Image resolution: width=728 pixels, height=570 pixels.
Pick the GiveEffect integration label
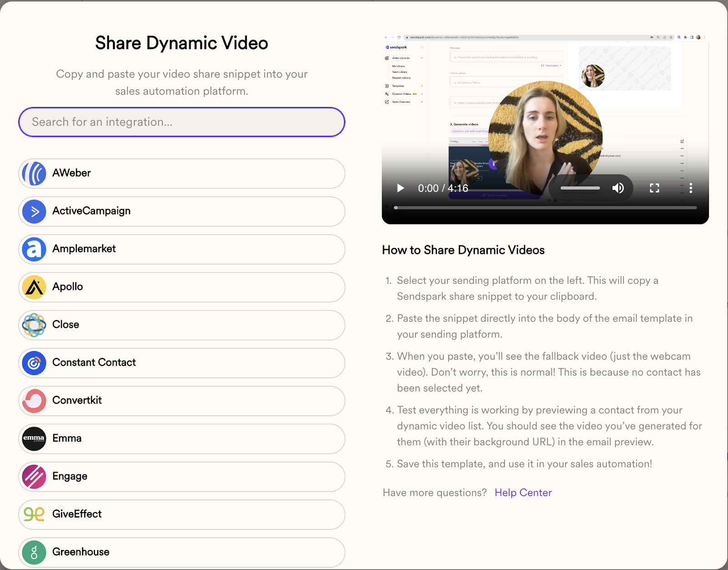click(x=77, y=514)
